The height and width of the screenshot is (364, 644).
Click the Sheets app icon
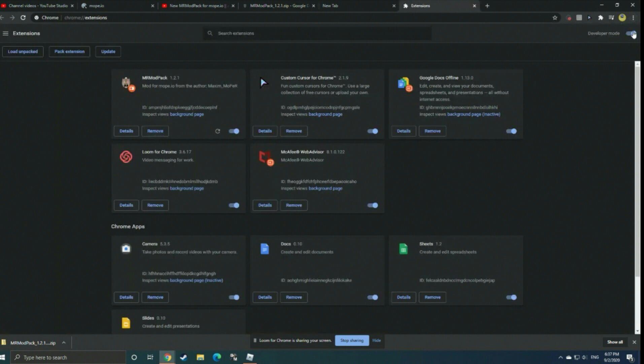point(403,249)
